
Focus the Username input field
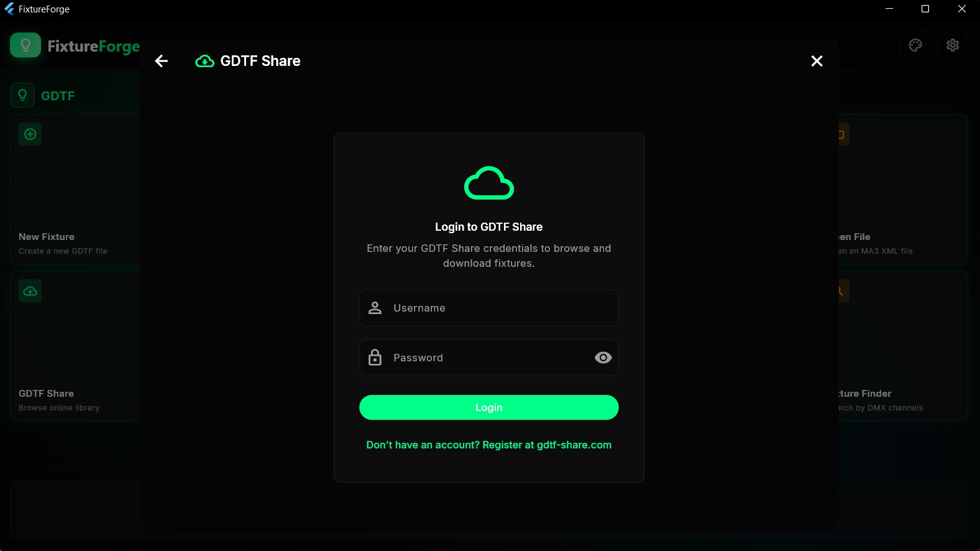[489, 308]
